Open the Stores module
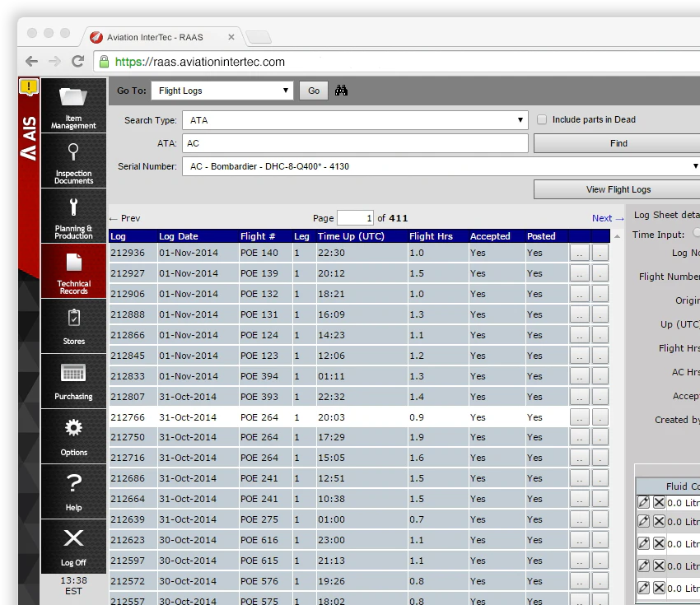The height and width of the screenshot is (605, 700). 72,326
